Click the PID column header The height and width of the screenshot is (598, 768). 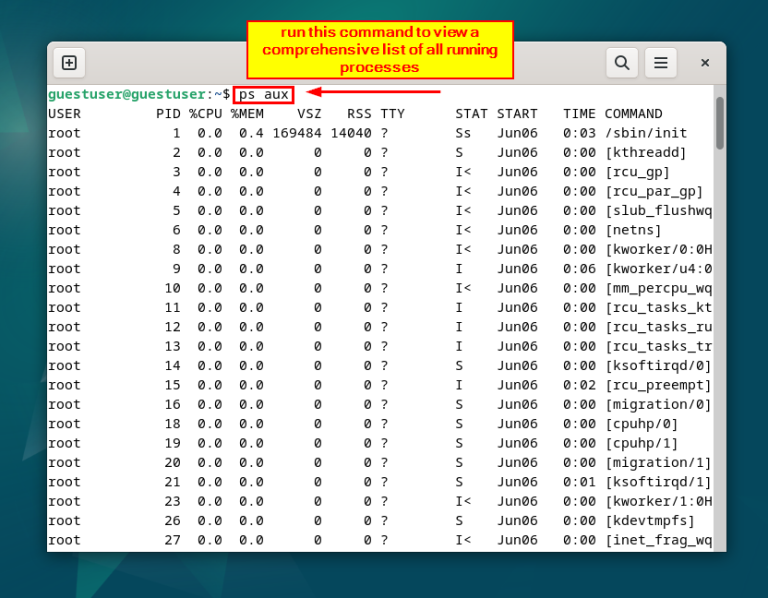(x=168, y=114)
